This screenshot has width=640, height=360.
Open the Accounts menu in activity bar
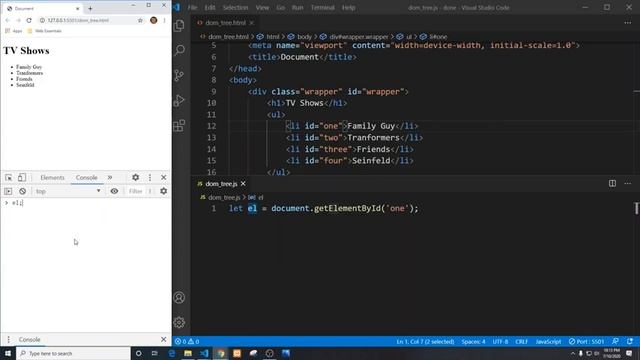(x=179, y=298)
